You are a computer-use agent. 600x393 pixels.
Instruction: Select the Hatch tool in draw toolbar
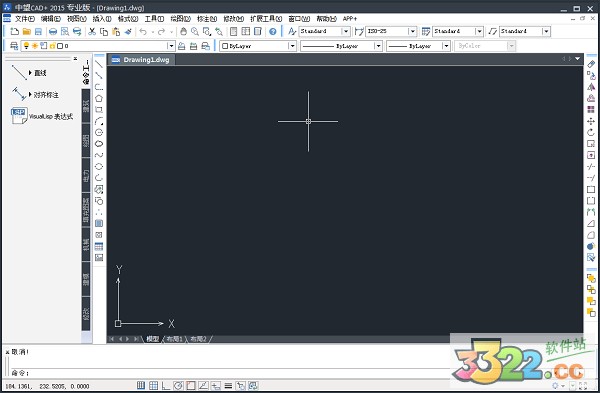pyautogui.click(x=99, y=223)
